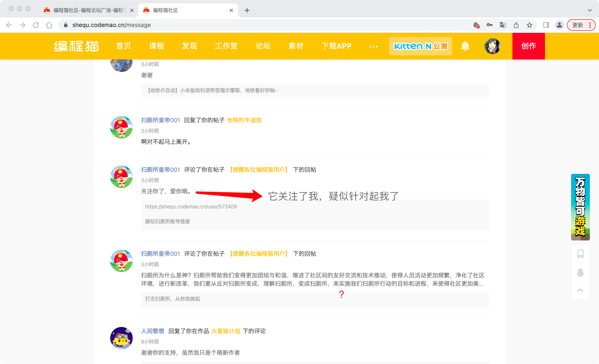599x364 pixels.
Task: Translate this page with the translate icon
Action: coord(503,25)
